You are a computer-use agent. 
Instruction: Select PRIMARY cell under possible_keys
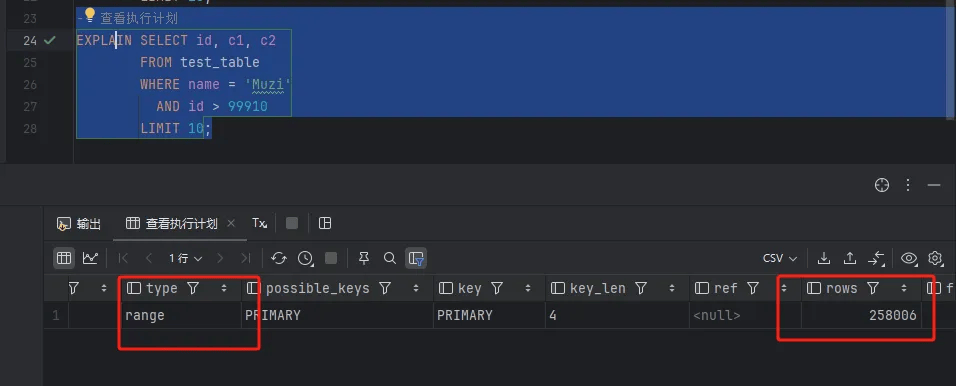(337, 315)
